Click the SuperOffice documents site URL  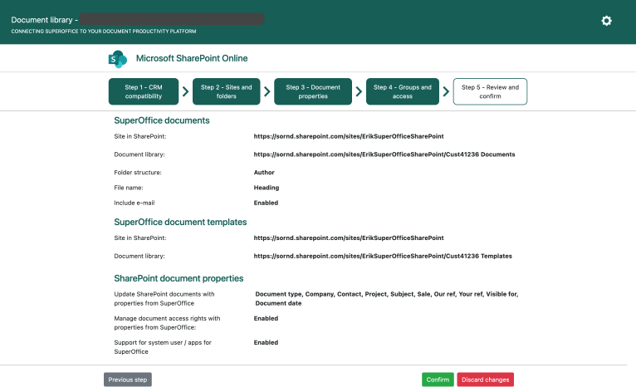[x=348, y=136]
